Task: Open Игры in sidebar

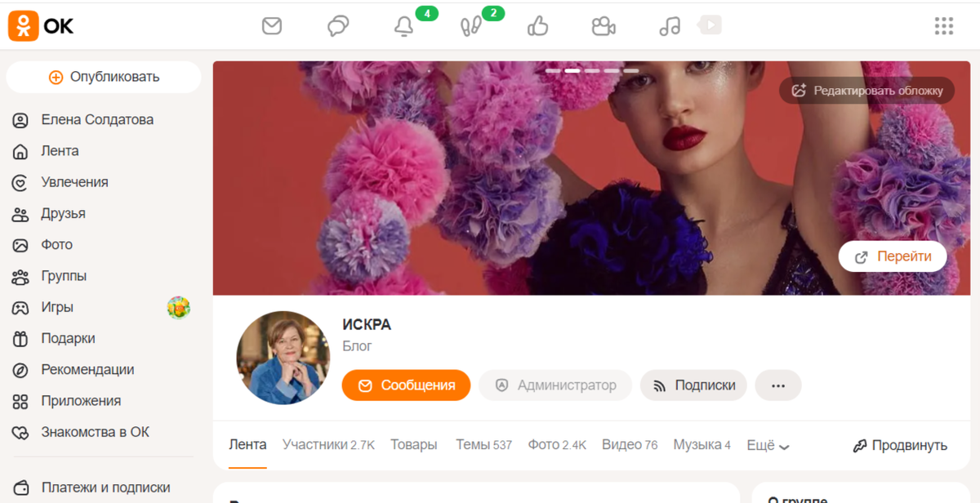Action: [x=57, y=307]
